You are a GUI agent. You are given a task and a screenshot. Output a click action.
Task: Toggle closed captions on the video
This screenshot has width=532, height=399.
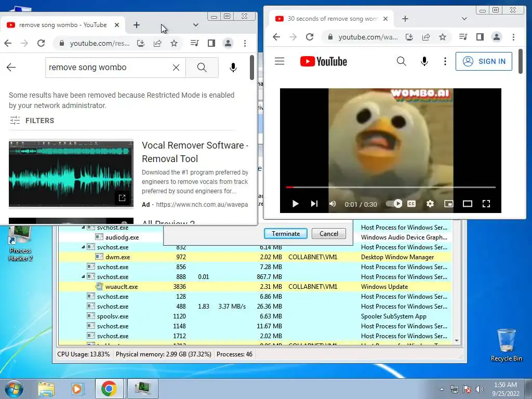click(x=411, y=204)
